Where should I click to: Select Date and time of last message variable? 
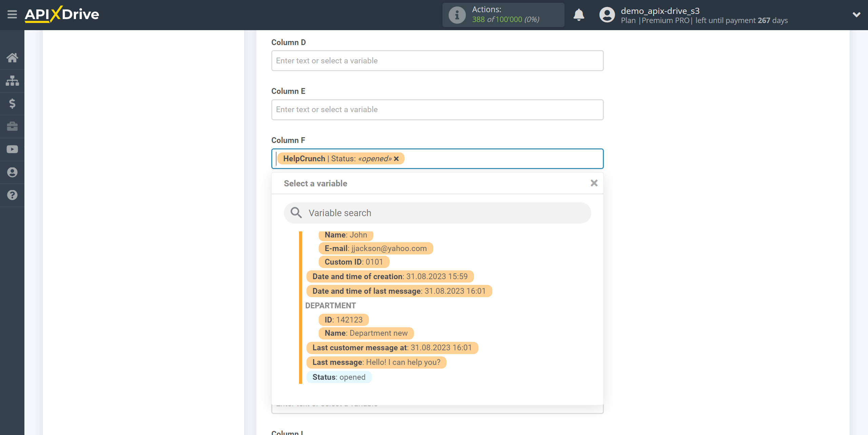(x=399, y=291)
